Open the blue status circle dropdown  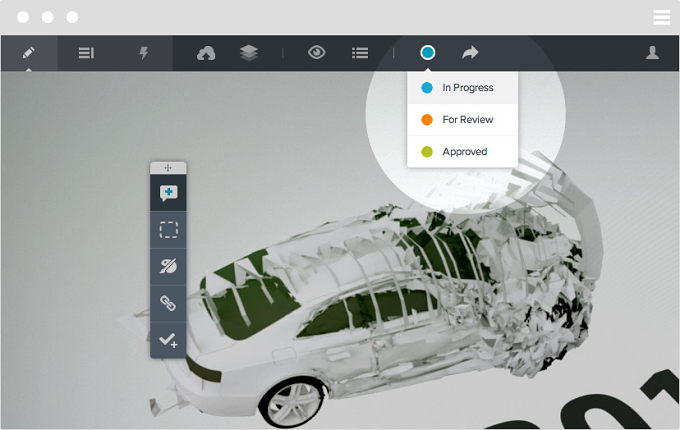(x=428, y=52)
